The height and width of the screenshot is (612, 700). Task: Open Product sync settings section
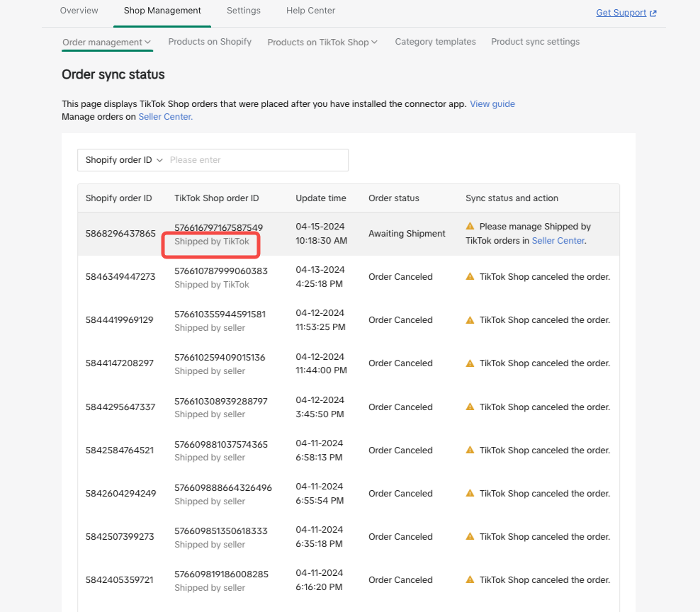pyautogui.click(x=535, y=42)
